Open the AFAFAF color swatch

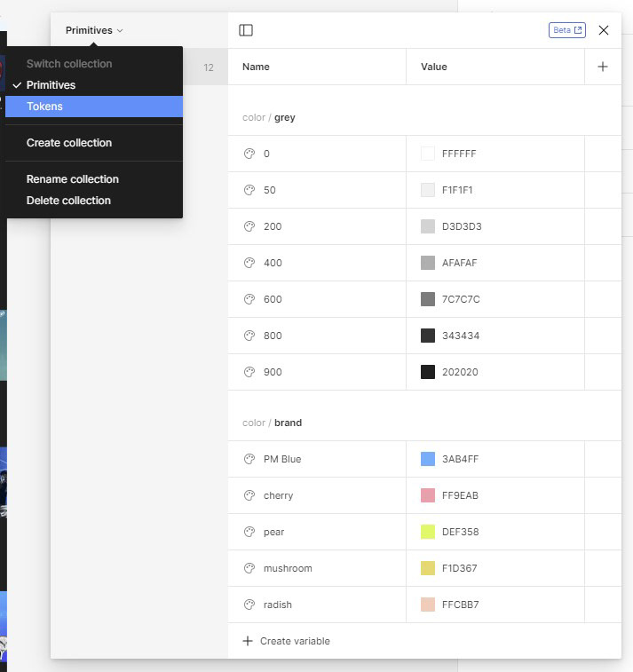coord(428,263)
